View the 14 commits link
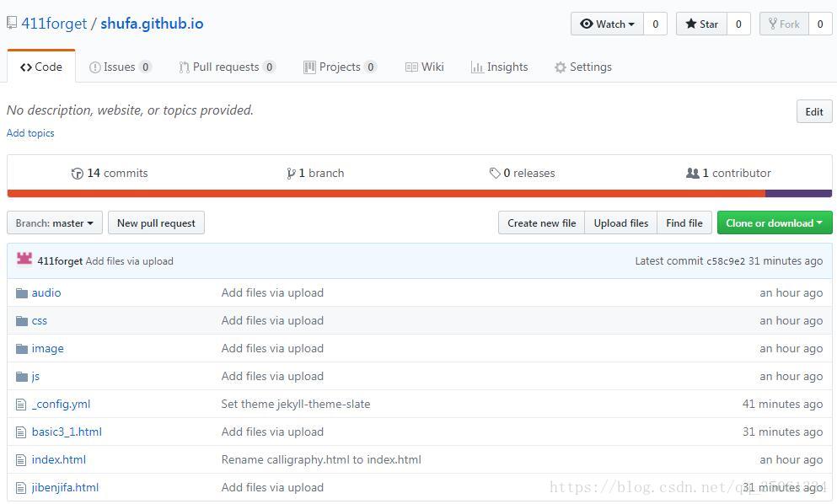 (x=110, y=174)
